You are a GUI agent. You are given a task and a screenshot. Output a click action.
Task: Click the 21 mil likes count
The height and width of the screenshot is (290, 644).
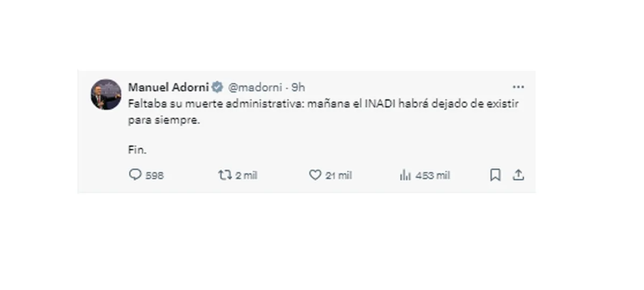(x=339, y=176)
